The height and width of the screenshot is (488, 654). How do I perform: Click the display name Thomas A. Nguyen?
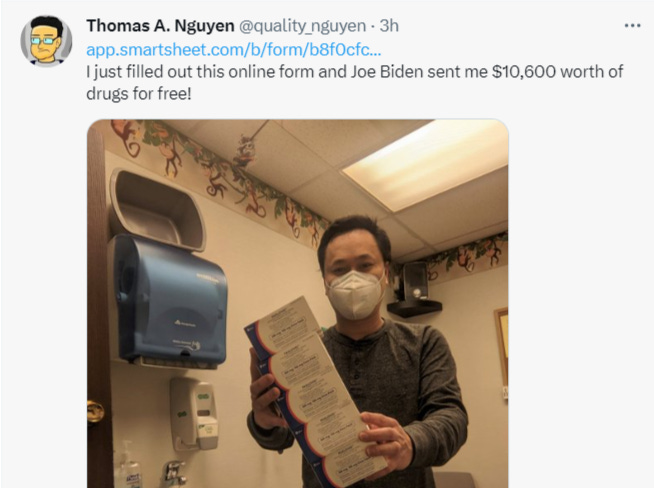coord(160,26)
